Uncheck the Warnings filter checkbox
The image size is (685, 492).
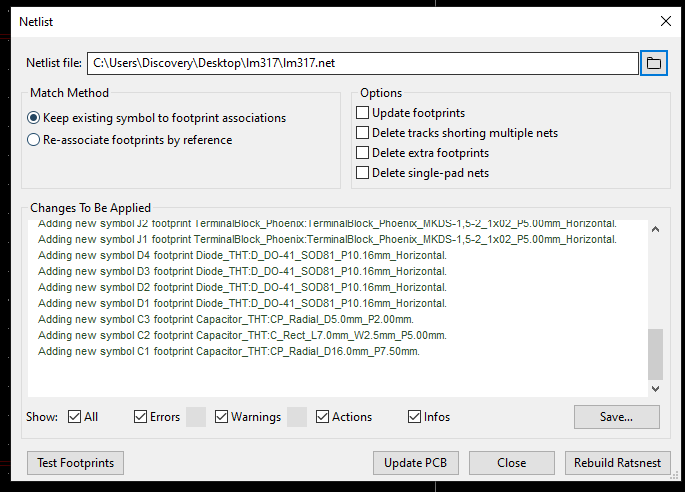point(222,417)
